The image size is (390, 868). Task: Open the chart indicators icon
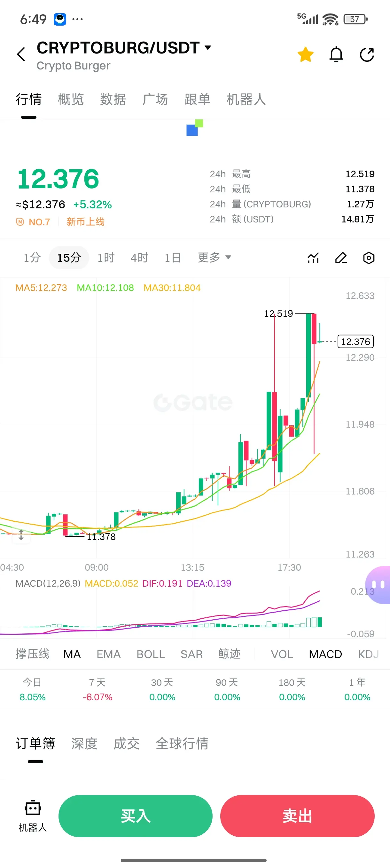tap(313, 258)
